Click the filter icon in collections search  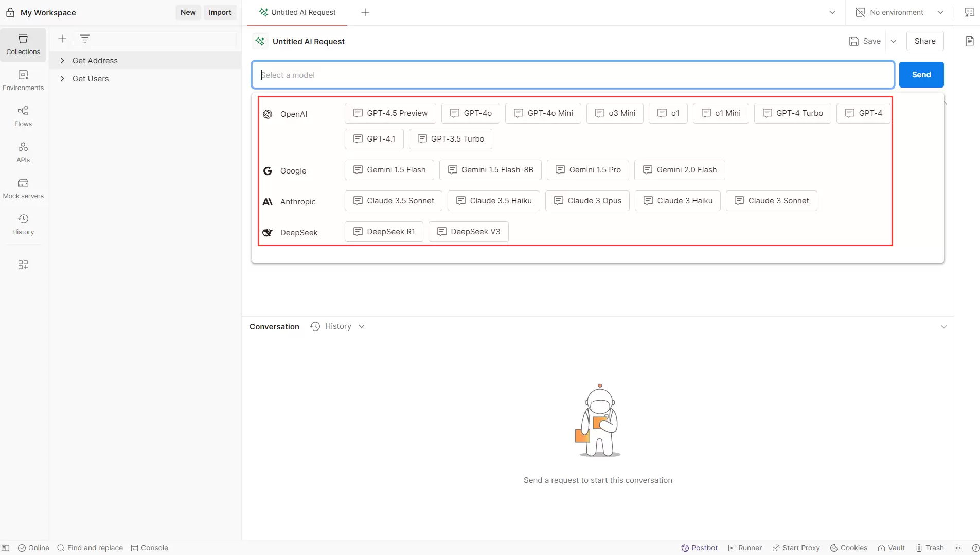85,39
